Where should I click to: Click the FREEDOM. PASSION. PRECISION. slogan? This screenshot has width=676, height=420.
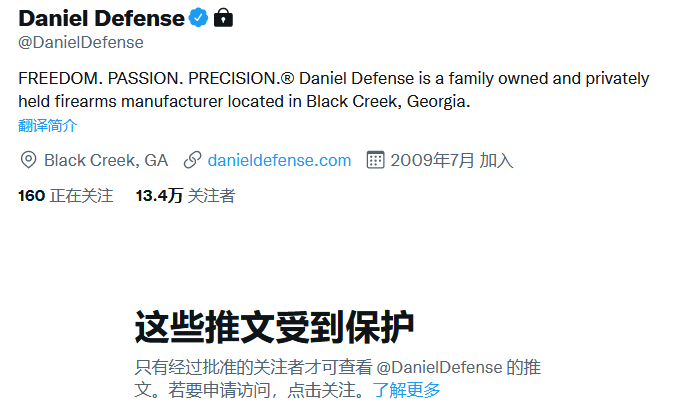(x=150, y=78)
